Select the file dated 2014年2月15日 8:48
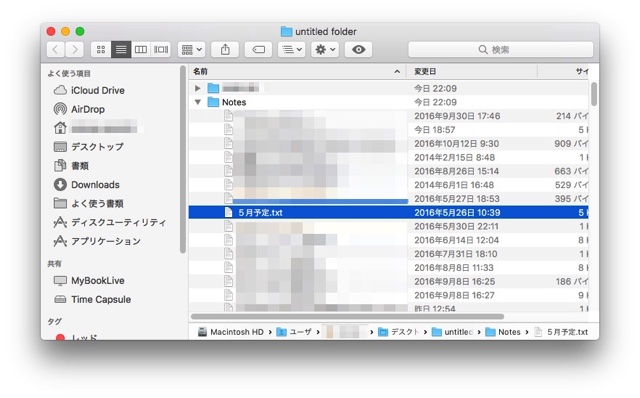Viewport: 640px width, 398px height. pyautogui.click(x=389, y=157)
